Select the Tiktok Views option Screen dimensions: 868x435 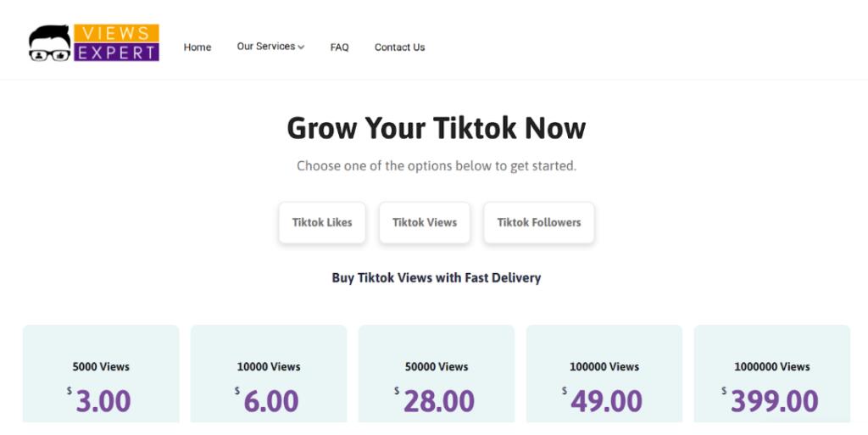tap(425, 222)
